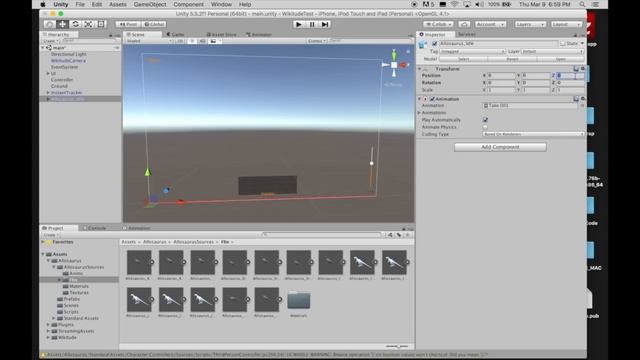This screenshot has height=360, width=640.
Task: Click Search by Label icon in Project
Action: pyautogui.click(x=399, y=235)
